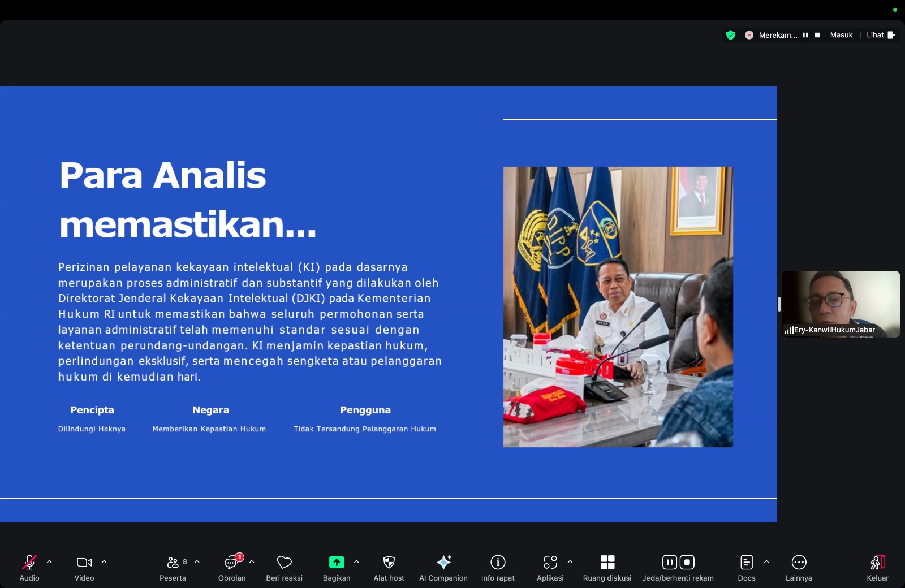Expand the Audio options chevron
The height and width of the screenshot is (588, 905).
(49, 561)
